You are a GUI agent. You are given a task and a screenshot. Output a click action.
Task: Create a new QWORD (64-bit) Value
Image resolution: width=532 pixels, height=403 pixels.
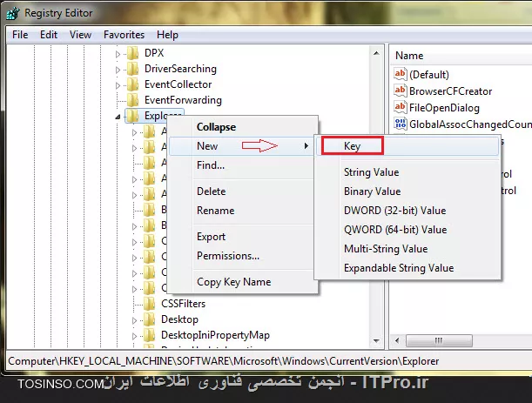[407, 230]
